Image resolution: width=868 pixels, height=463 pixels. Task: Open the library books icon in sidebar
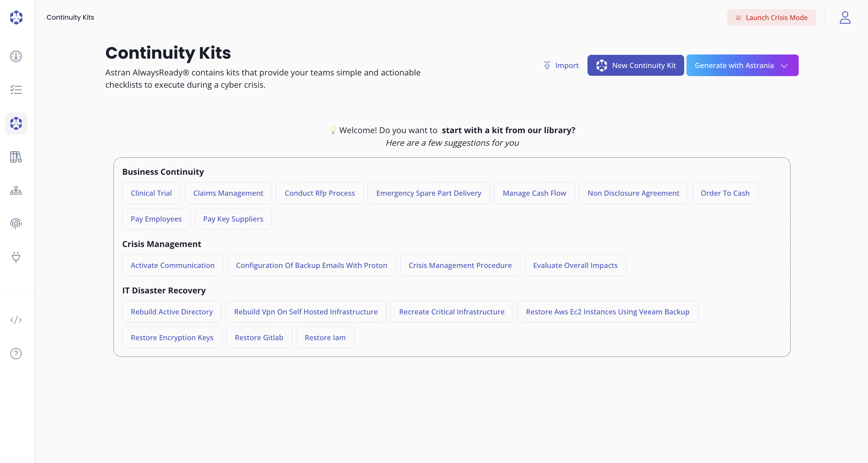[16, 157]
